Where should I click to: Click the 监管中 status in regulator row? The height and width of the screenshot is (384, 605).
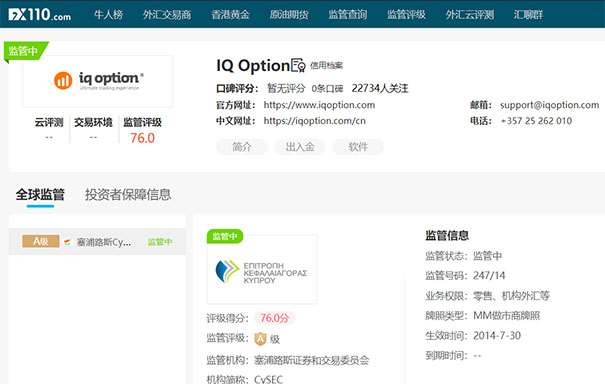point(160,242)
